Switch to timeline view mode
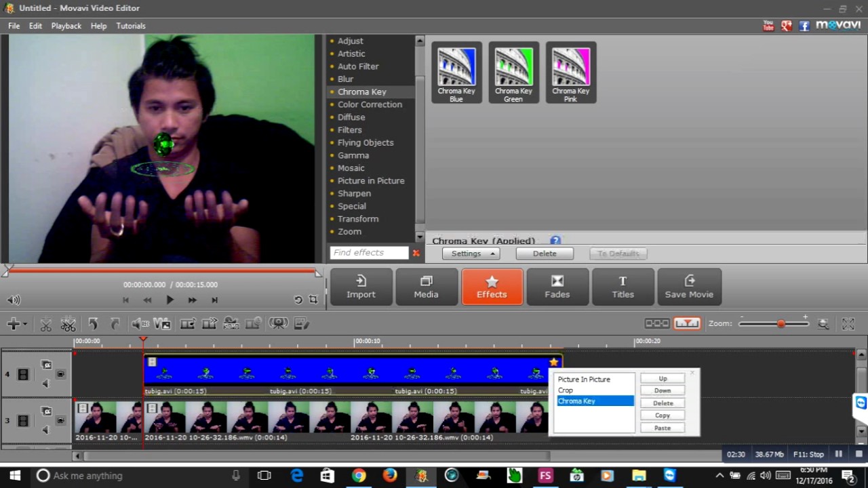Image resolution: width=868 pixels, height=488 pixels. tap(687, 324)
